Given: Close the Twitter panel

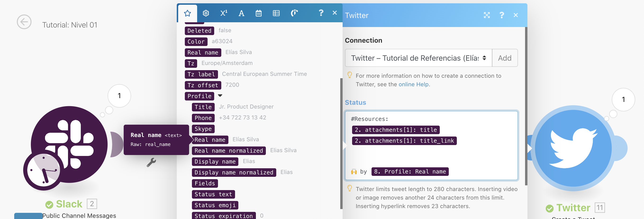Looking at the screenshot, I should tap(516, 15).
